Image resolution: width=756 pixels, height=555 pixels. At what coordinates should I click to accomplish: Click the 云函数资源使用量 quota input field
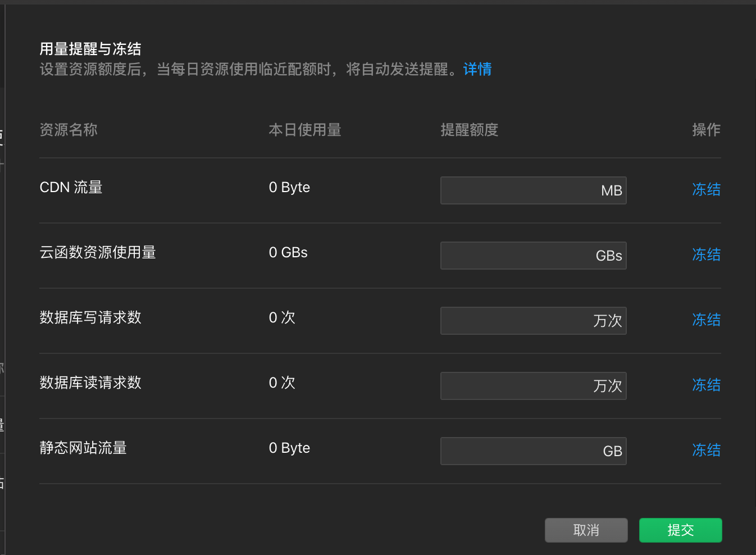coord(534,256)
